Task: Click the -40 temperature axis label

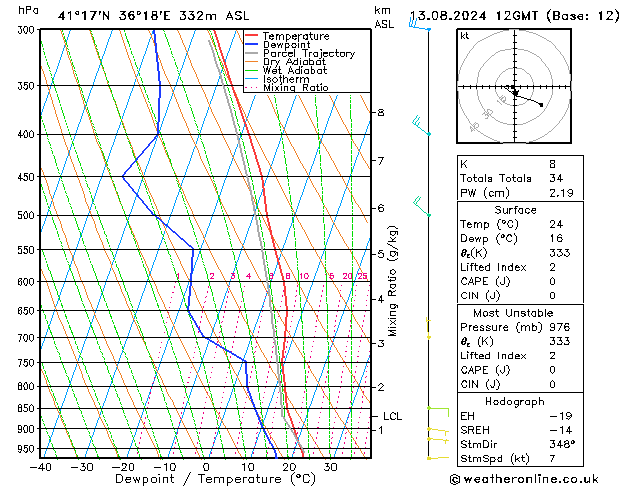Action: [x=41, y=467]
